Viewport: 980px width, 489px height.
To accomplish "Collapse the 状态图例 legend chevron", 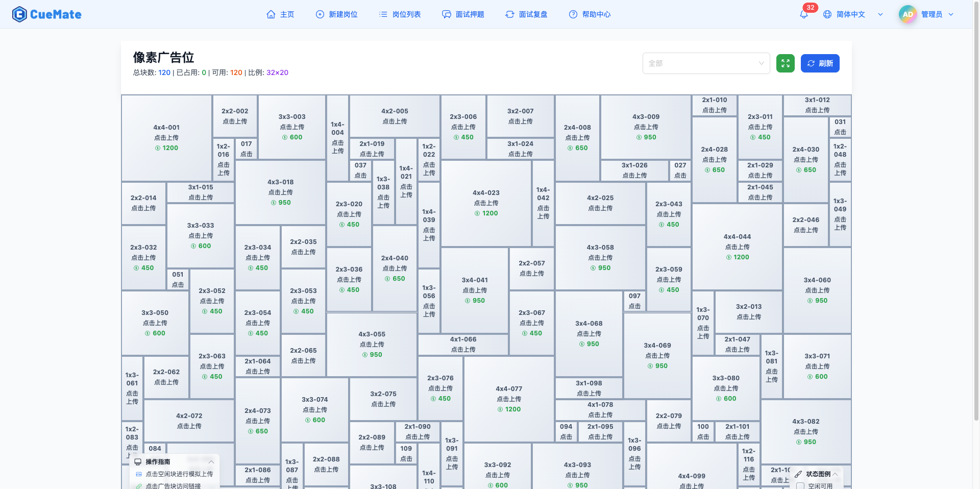I will coord(835,474).
